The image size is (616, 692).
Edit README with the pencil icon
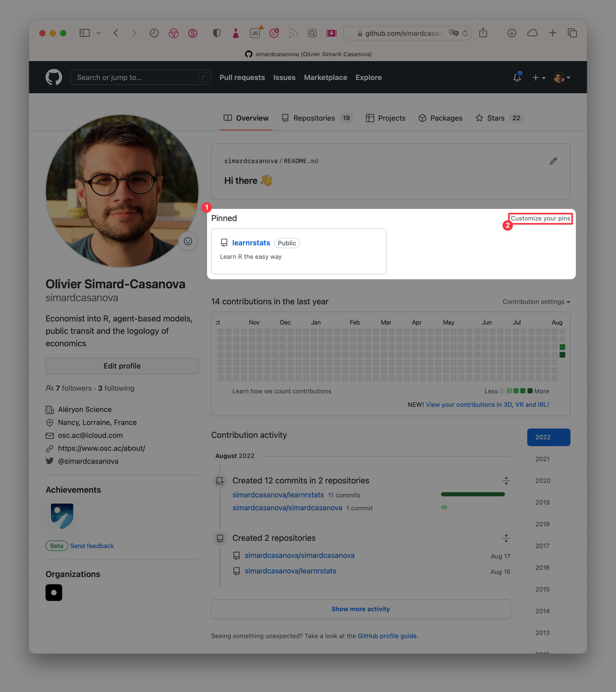pos(553,161)
